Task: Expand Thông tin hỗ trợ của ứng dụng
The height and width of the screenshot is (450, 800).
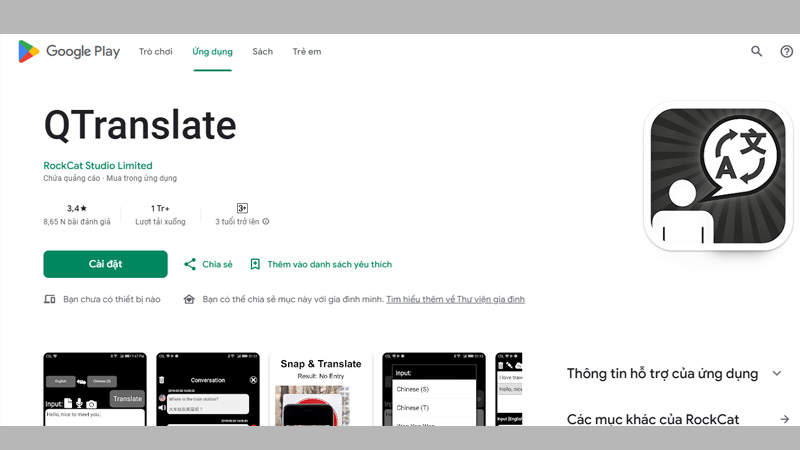Action: (x=778, y=373)
